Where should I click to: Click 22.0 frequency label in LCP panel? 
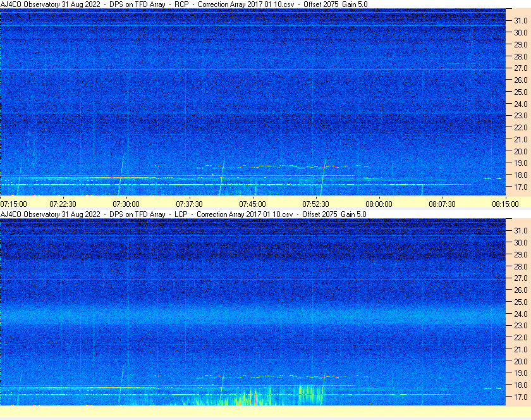pos(521,337)
